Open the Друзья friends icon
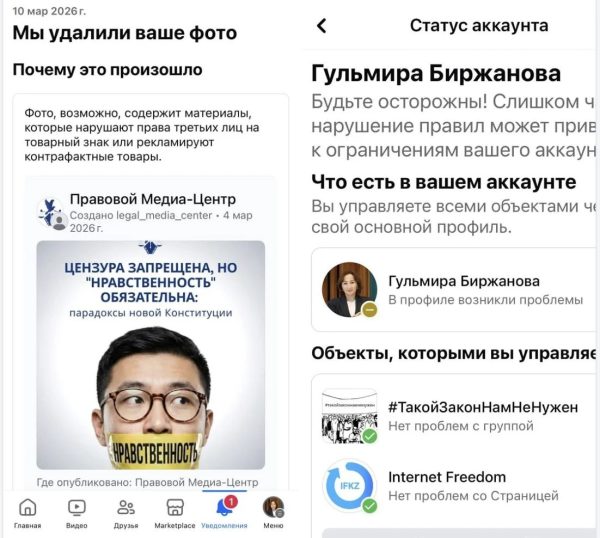The height and width of the screenshot is (538, 600). coord(126,507)
